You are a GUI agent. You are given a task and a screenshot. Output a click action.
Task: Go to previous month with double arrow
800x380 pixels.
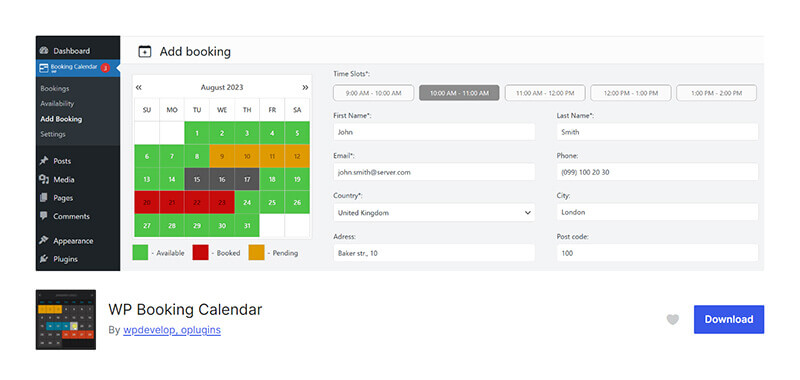pyautogui.click(x=139, y=87)
